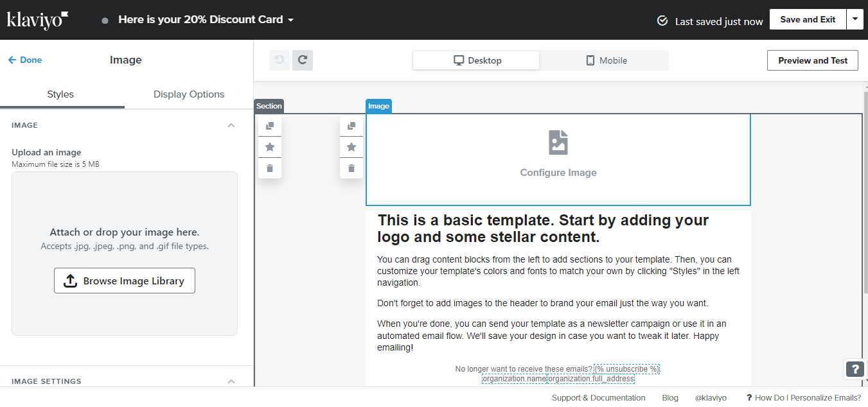The height and width of the screenshot is (407, 868).
Task: Open the Save and Exit arrow menu
Action: pos(855,20)
